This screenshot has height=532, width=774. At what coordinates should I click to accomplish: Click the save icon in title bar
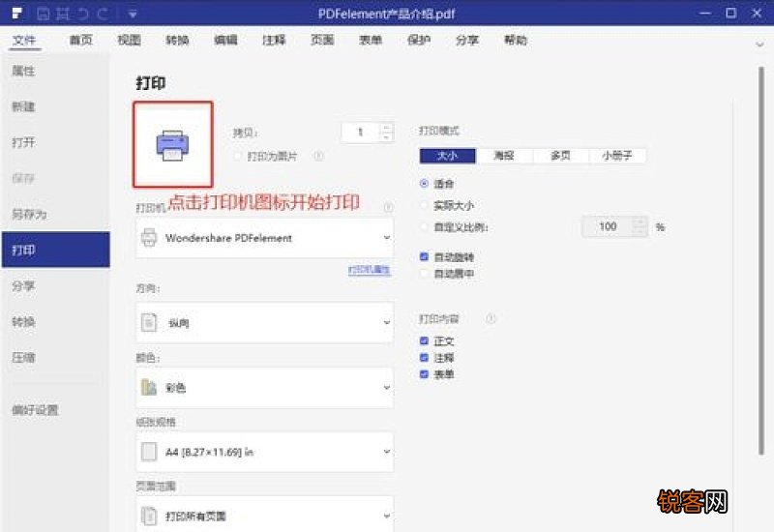point(44,14)
